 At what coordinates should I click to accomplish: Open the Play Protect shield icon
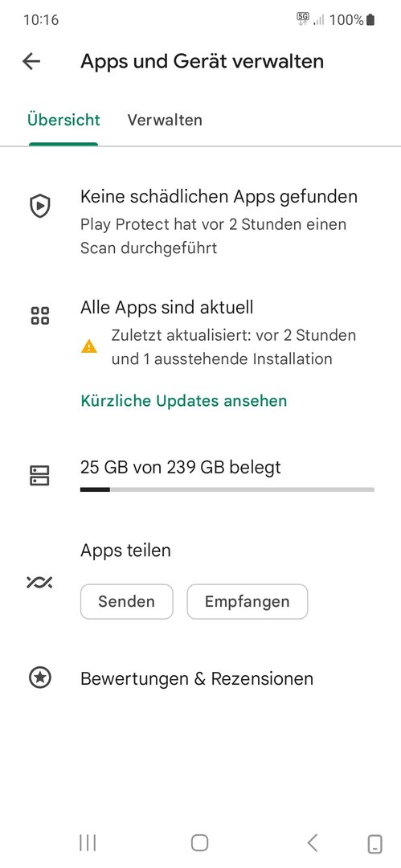click(x=40, y=206)
